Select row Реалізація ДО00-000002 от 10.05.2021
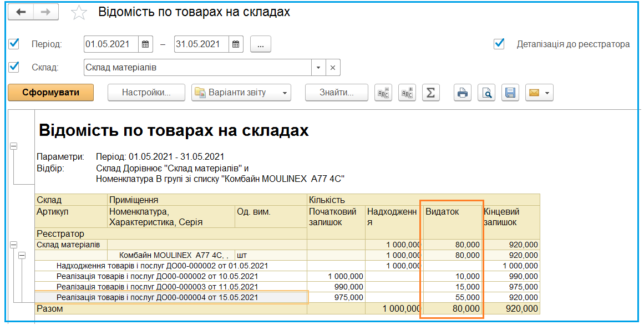 pyautogui.click(x=171, y=277)
